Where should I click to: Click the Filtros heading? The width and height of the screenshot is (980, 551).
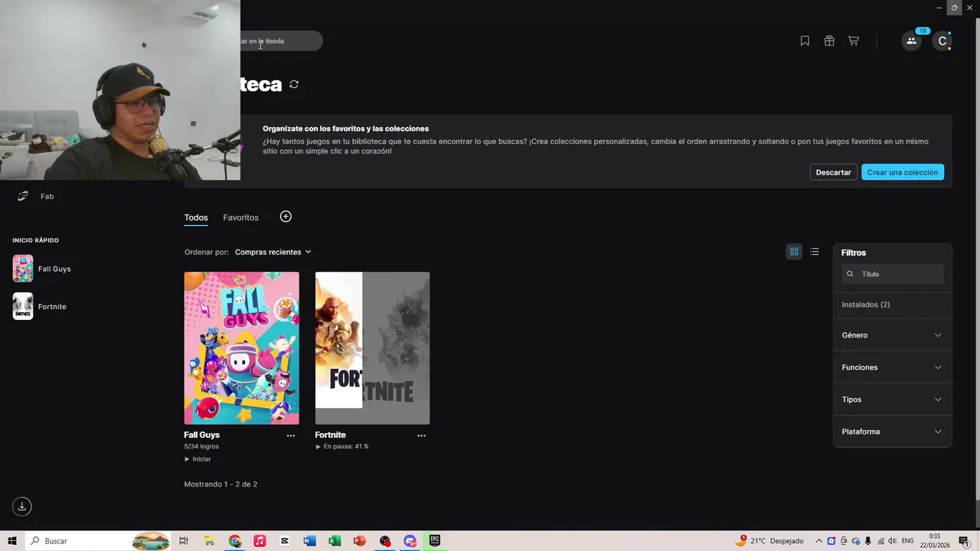[854, 253]
